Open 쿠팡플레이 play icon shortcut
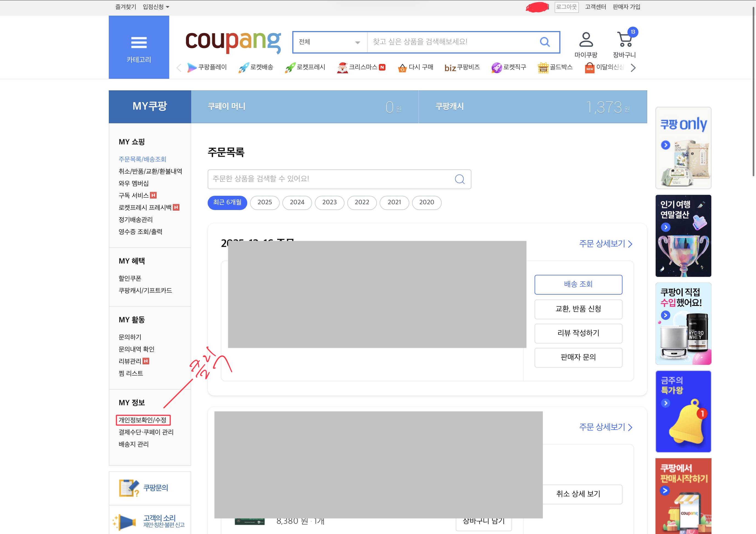 click(x=192, y=68)
